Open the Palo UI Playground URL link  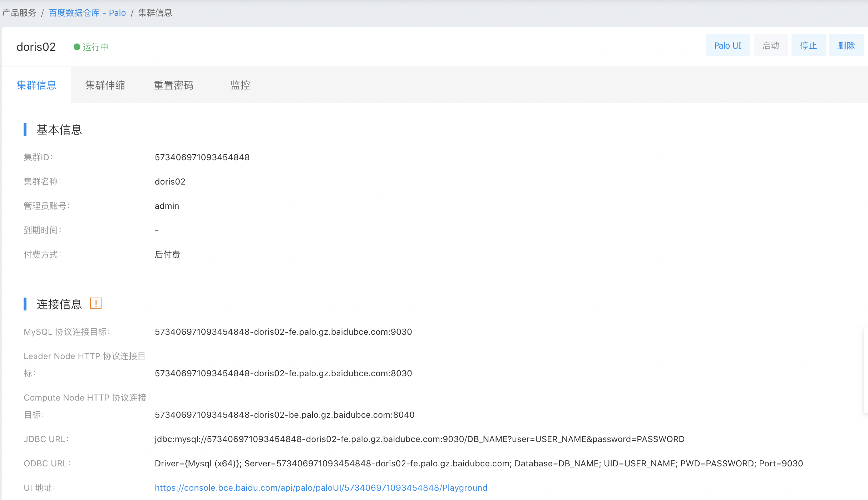[x=321, y=488]
